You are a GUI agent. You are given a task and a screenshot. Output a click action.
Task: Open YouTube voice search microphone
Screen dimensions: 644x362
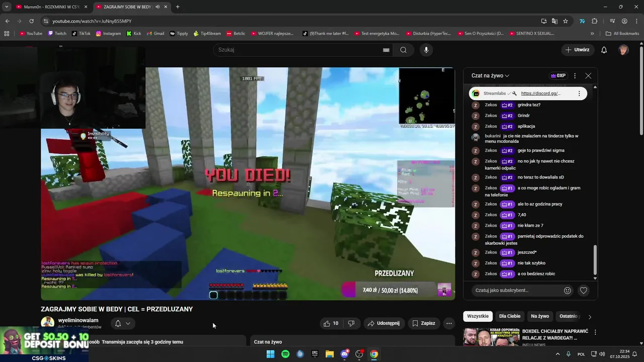(426, 50)
